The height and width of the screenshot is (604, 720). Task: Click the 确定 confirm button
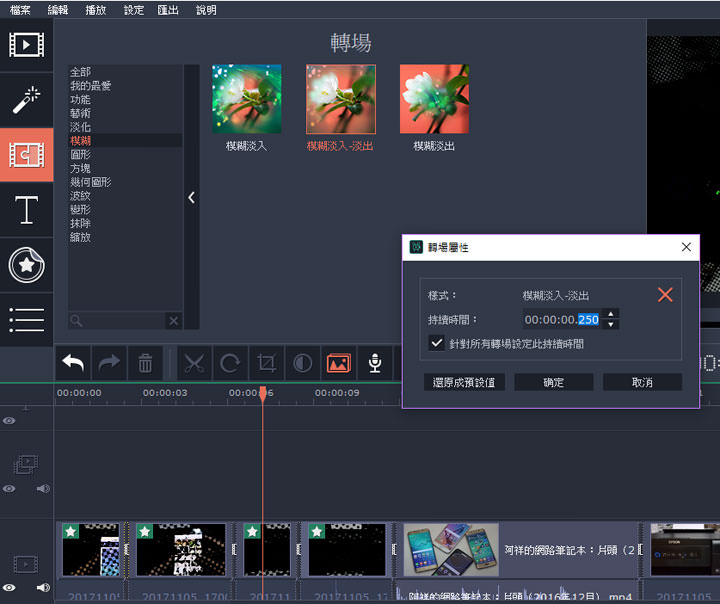coord(554,382)
